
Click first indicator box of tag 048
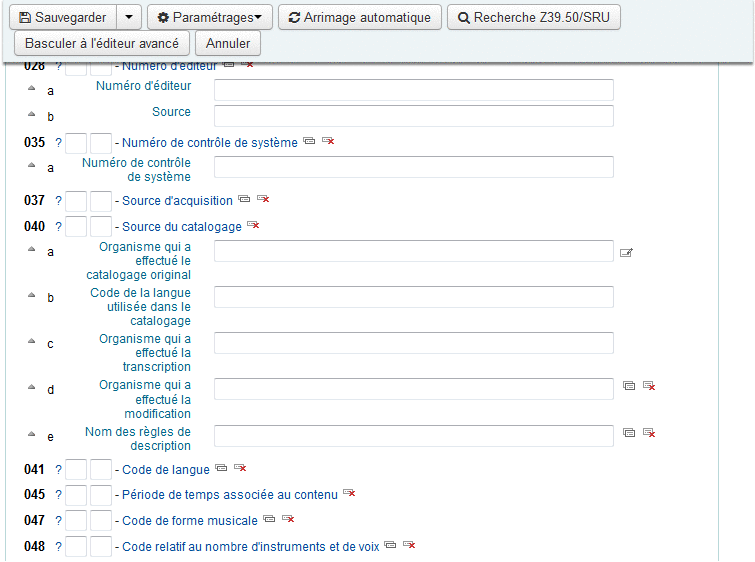76,547
